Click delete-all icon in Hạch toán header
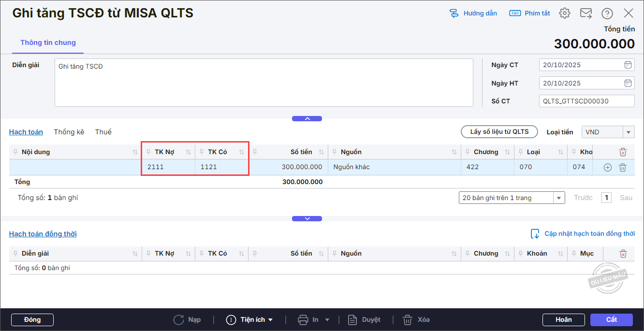This screenshot has height=331, width=644. point(623,152)
